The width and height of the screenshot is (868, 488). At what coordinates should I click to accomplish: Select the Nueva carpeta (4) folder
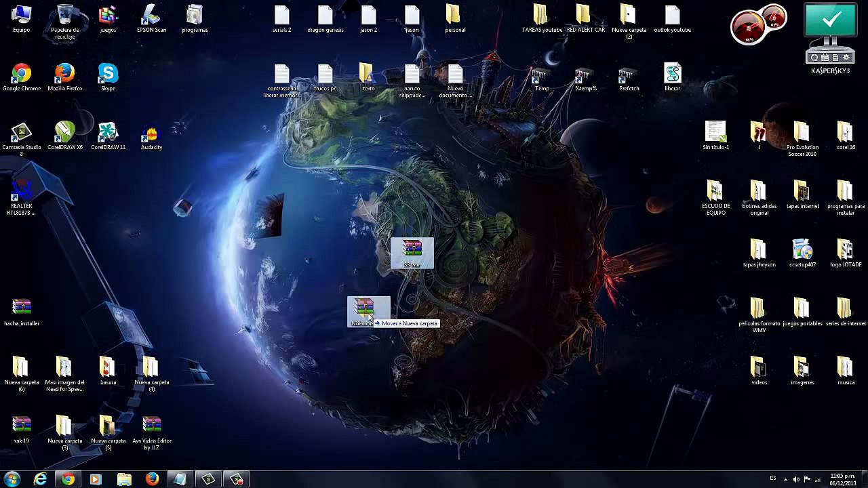tap(151, 374)
